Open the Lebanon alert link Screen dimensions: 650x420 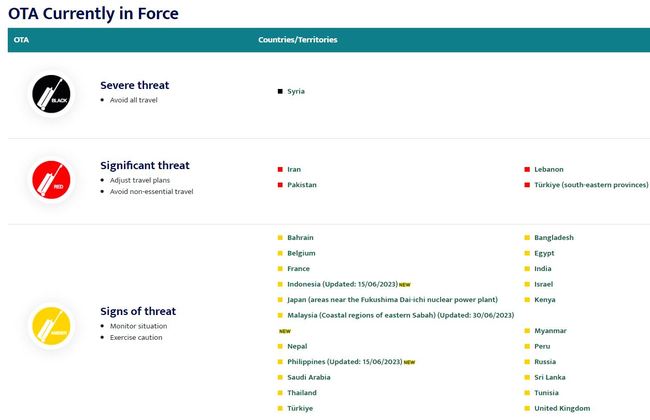549,169
